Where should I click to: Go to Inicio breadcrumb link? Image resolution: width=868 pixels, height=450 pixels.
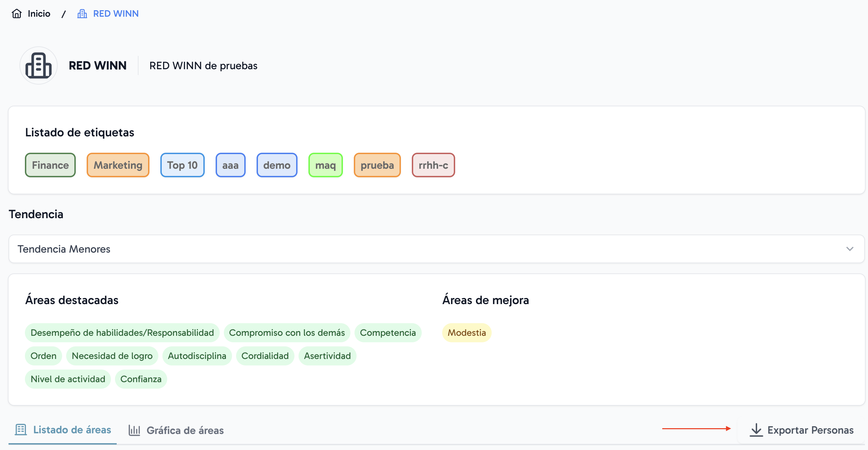coord(39,14)
